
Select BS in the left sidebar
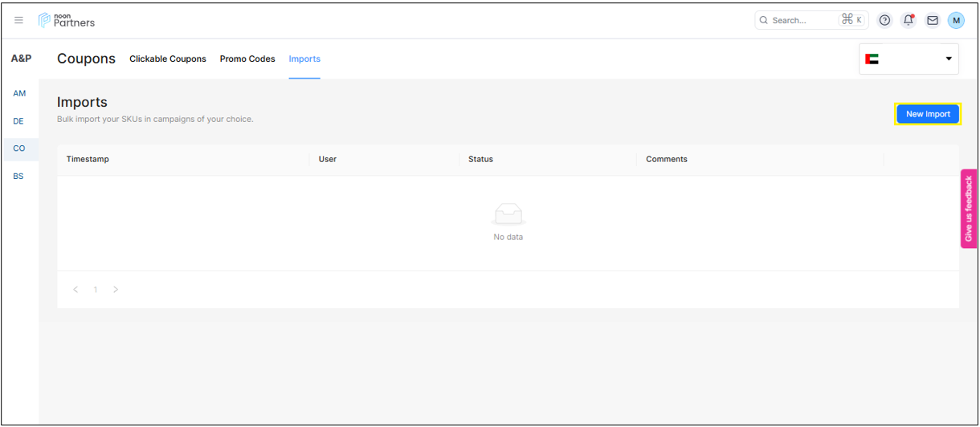18,176
